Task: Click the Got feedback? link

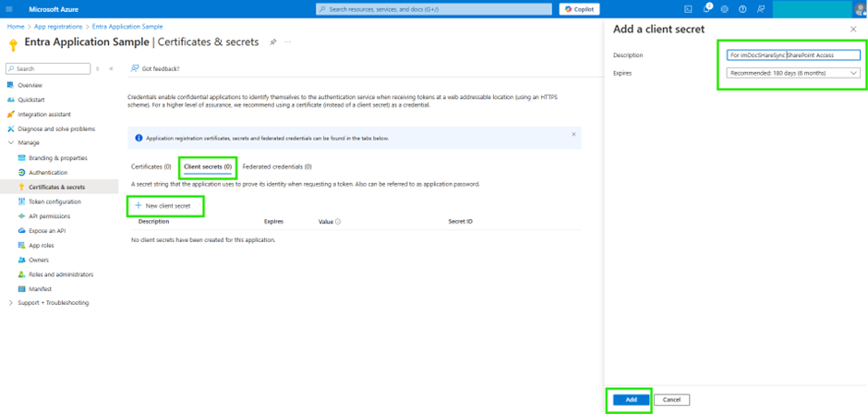Action: 161,68
